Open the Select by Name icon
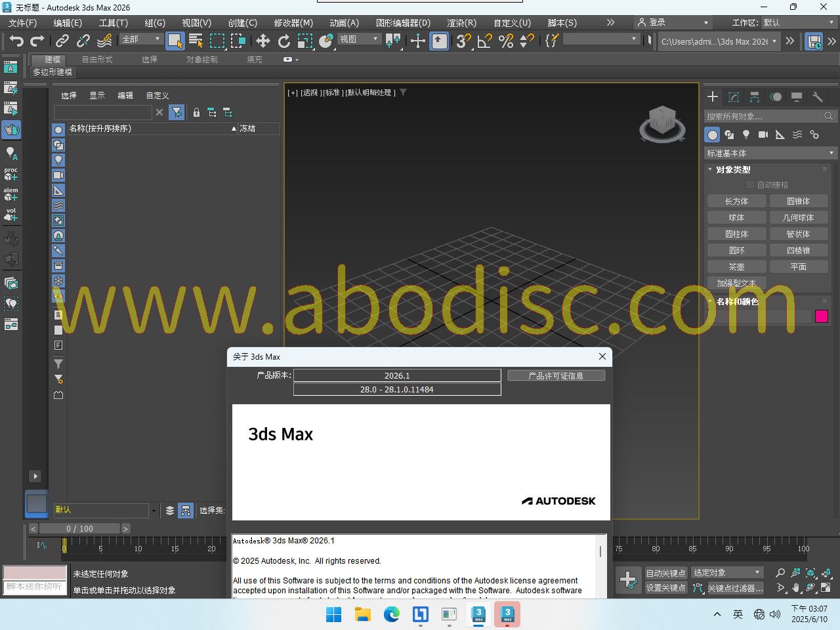 tap(196, 41)
